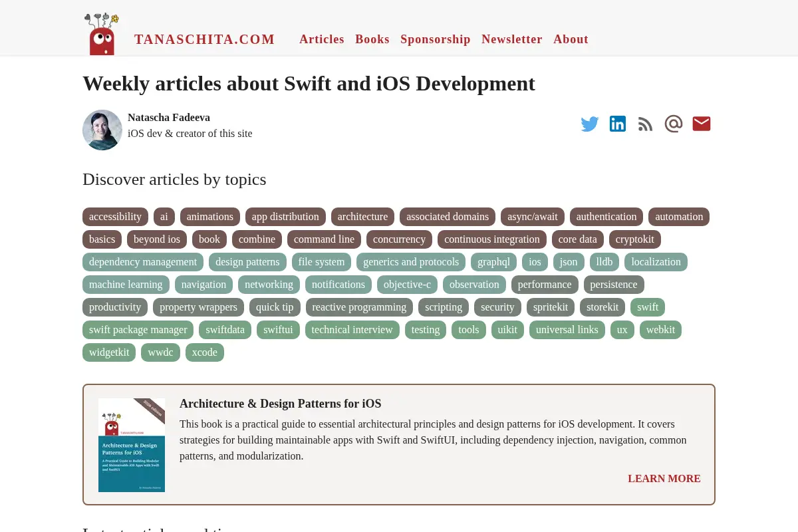Viewport: 798px width, 532px height.
Task: Open the Books menu item
Action: [x=372, y=39]
